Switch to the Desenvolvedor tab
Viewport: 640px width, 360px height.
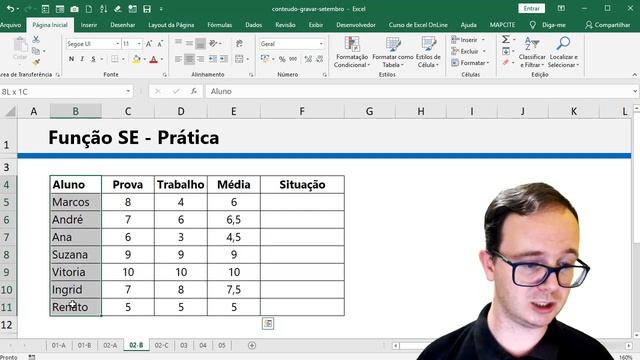point(356,25)
